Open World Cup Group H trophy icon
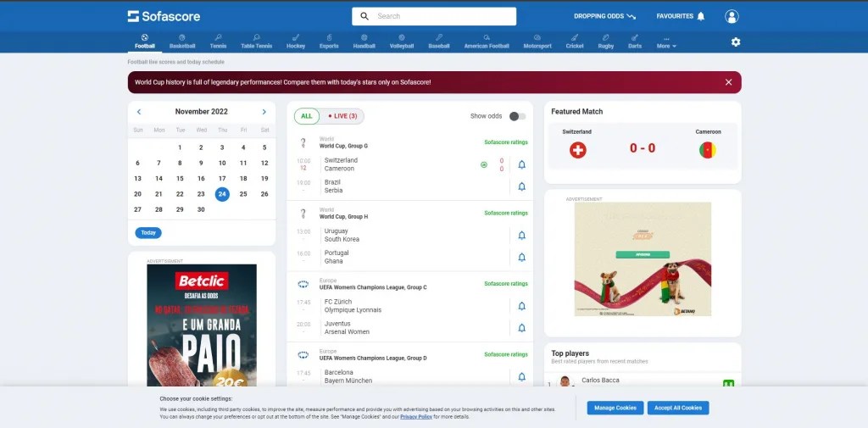This screenshot has width=868, height=428. [x=303, y=214]
